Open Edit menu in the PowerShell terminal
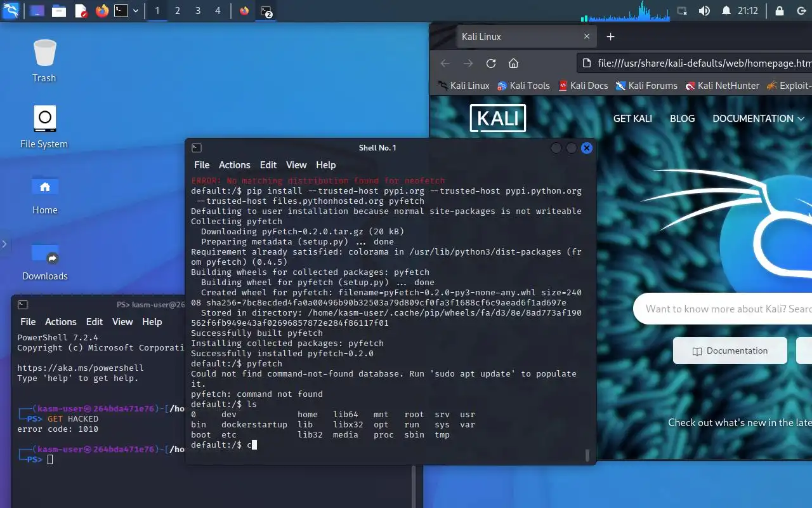Image resolution: width=812 pixels, height=508 pixels. click(95, 322)
